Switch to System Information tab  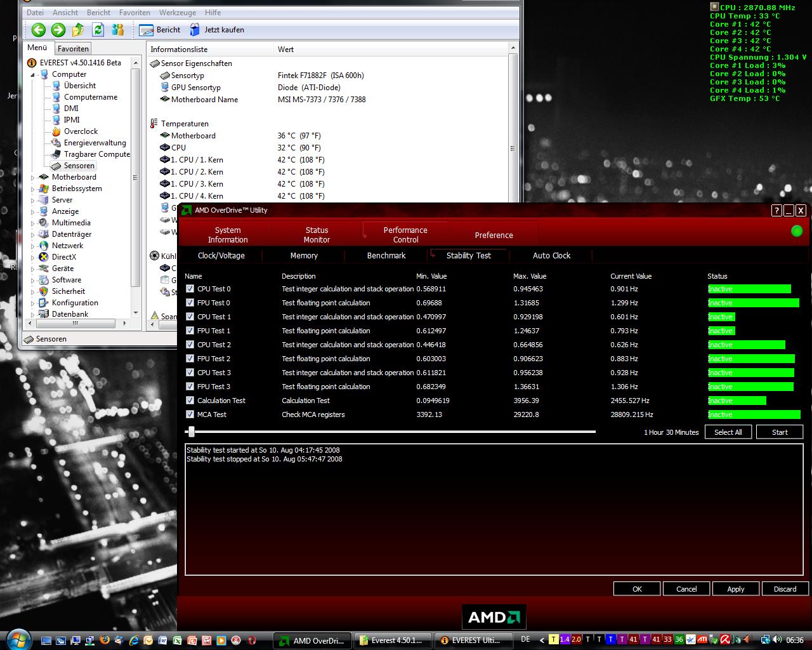[228, 235]
